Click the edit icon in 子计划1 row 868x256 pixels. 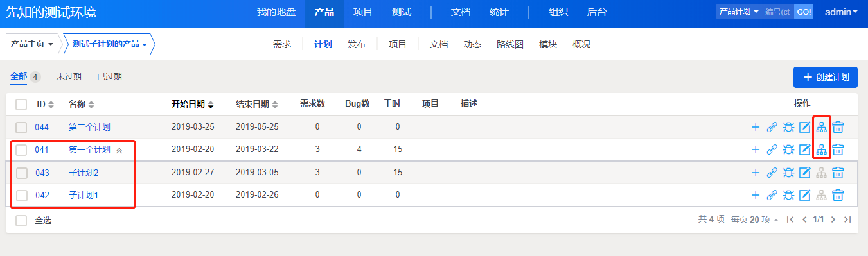click(804, 195)
